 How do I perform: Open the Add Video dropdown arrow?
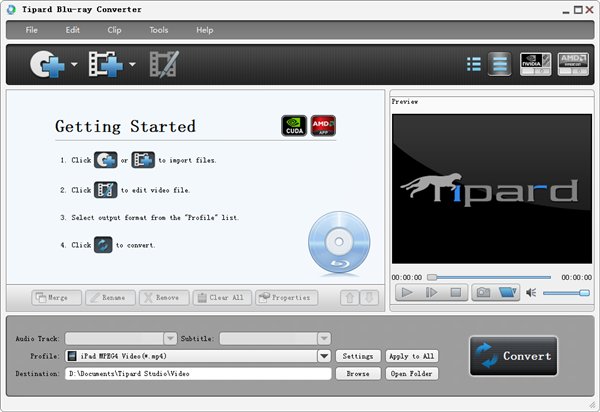coord(132,64)
